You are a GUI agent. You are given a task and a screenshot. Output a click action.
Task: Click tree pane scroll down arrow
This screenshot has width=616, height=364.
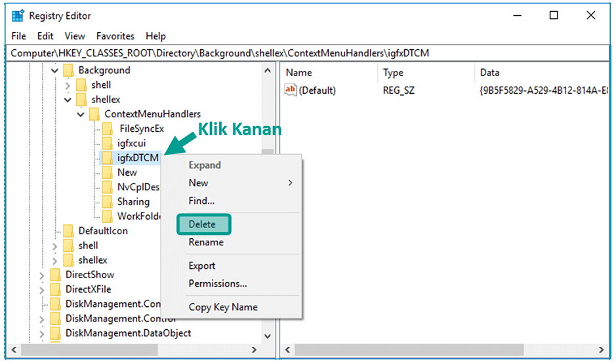click(268, 336)
